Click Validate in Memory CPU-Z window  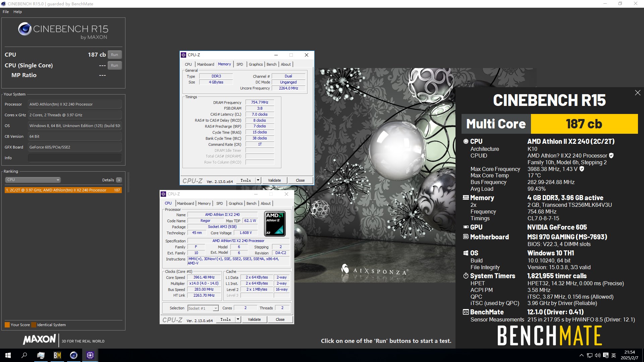274,180
